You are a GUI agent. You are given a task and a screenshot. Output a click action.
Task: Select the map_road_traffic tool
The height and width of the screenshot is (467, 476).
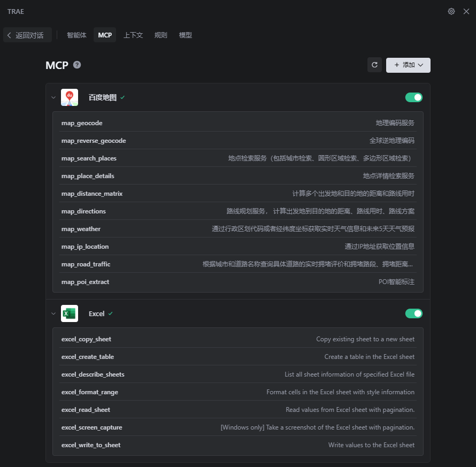[237, 264]
